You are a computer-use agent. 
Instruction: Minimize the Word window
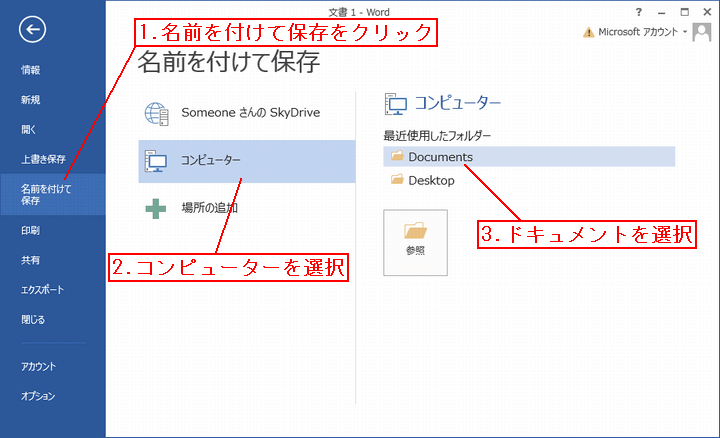(x=662, y=12)
